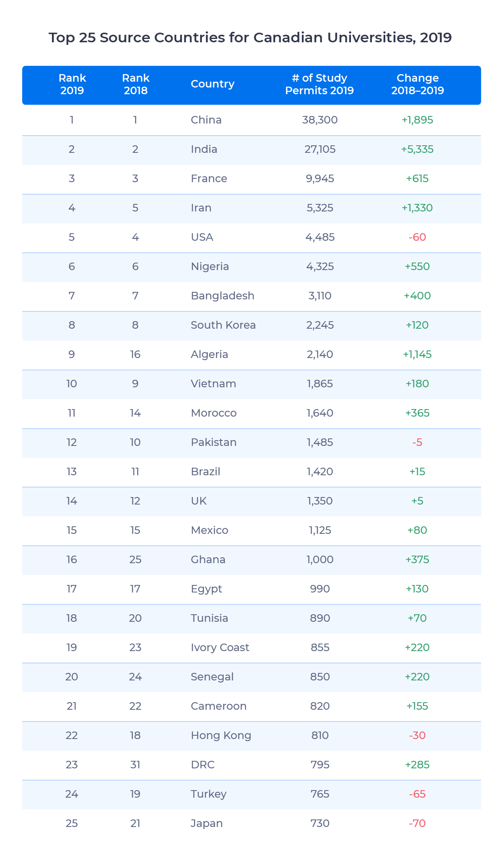The image size is (503, 868).
Task: Click DRC's 2018 rank of 31
Action: (x=135, y=765)
